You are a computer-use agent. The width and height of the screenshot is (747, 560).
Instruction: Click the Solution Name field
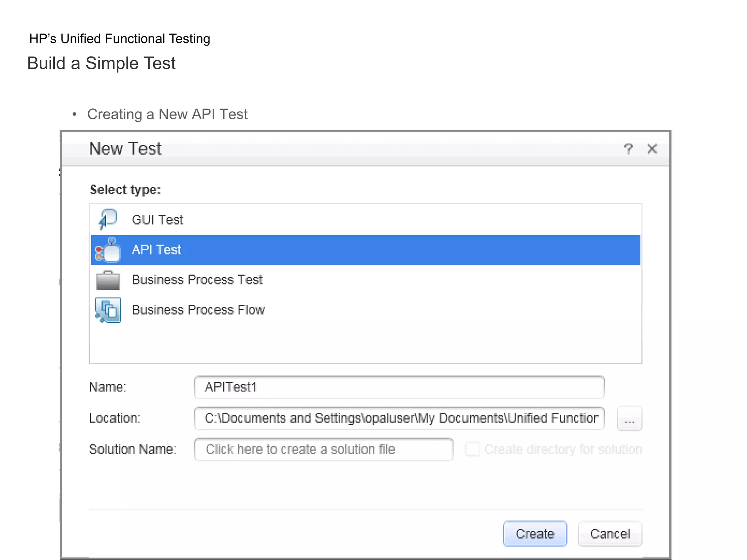[324, 449]
